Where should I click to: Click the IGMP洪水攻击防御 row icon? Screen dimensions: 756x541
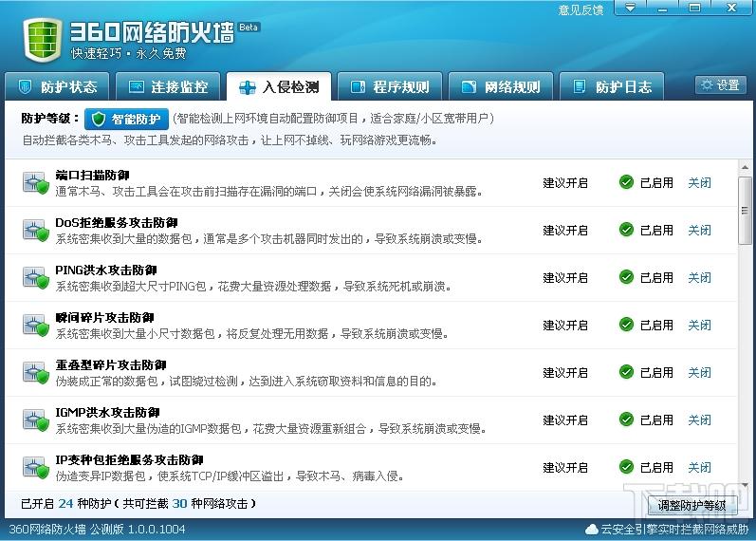tap(36, 420)
